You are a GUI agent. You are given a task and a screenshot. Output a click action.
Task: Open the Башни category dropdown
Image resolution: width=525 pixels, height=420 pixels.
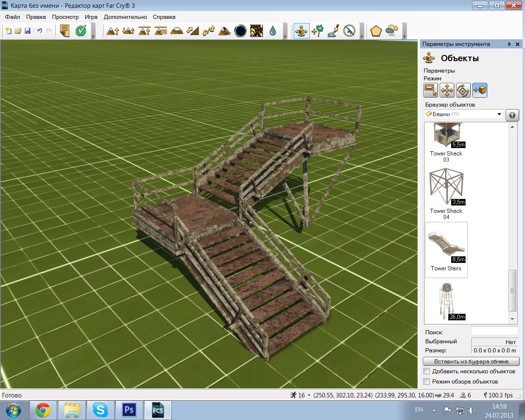[499, 114]
